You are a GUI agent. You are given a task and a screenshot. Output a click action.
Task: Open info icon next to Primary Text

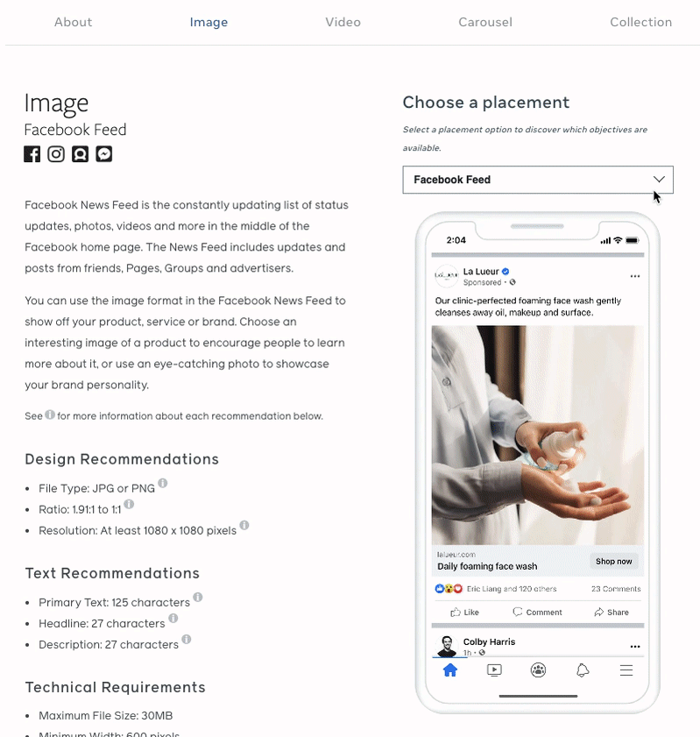[198, 597]
